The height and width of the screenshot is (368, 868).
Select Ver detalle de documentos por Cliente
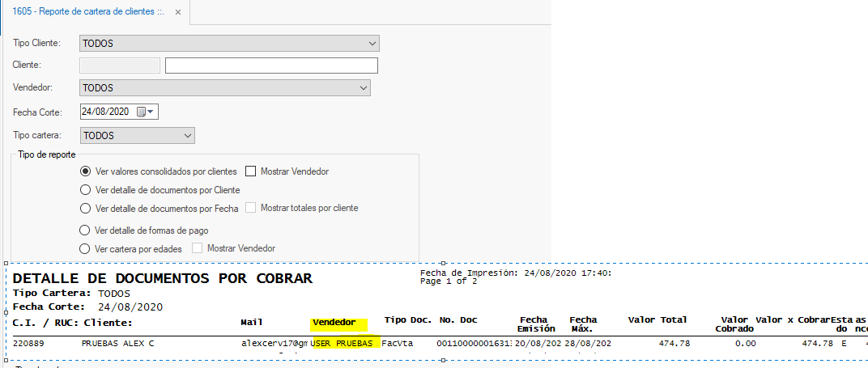click(85, 190)
